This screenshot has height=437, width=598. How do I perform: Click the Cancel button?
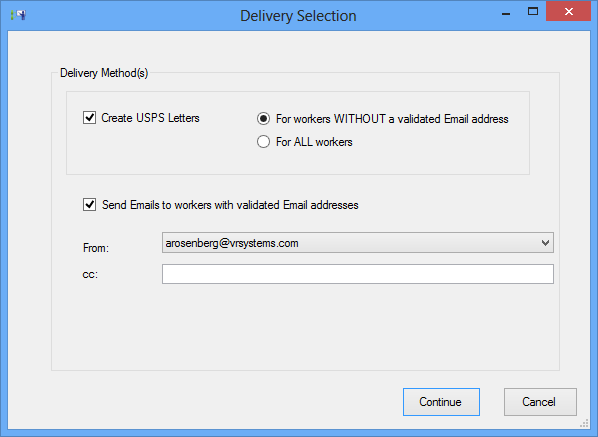pyautogui.click(x=540, y=402)
